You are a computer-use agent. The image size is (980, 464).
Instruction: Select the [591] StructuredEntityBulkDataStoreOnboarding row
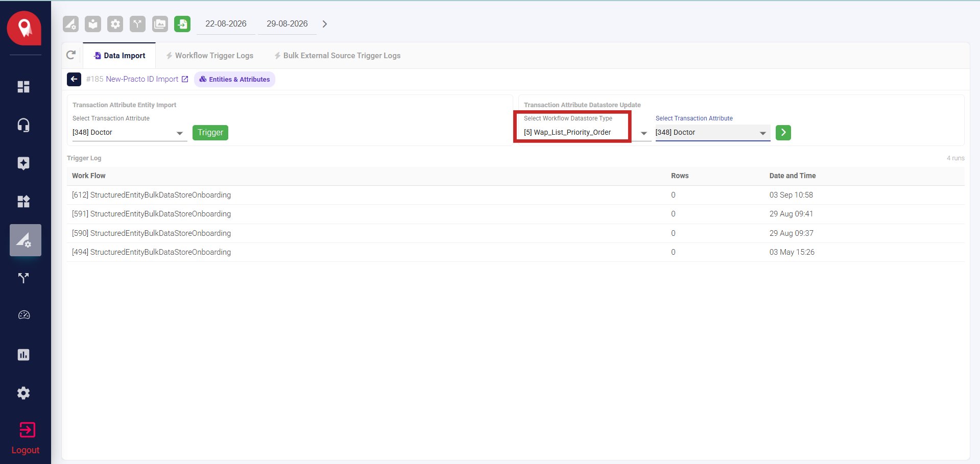point(516,214)
